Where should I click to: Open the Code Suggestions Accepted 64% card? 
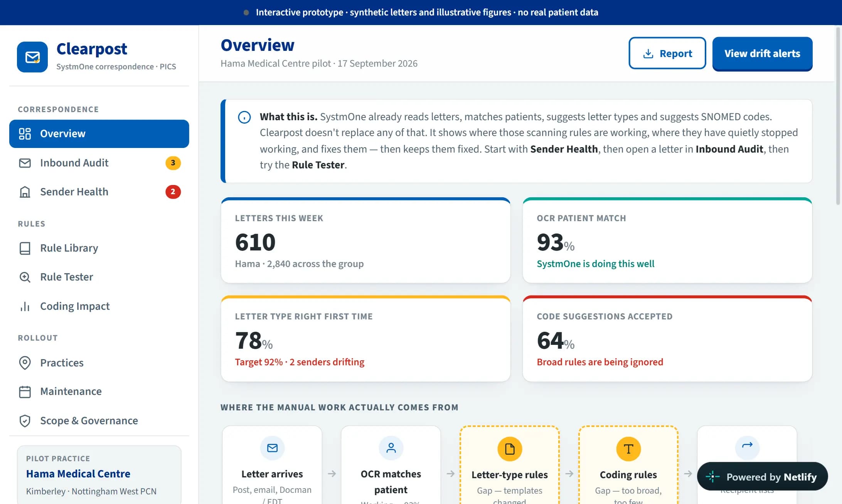click(x=667, y=339)
